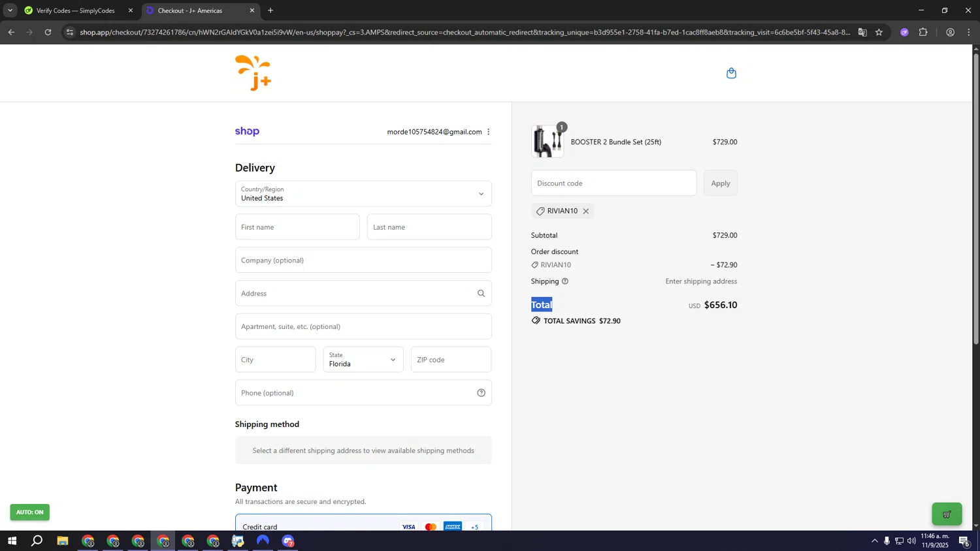Open Windows taskbar search
The image size is (980, 551).
click(x=37, y=541)
